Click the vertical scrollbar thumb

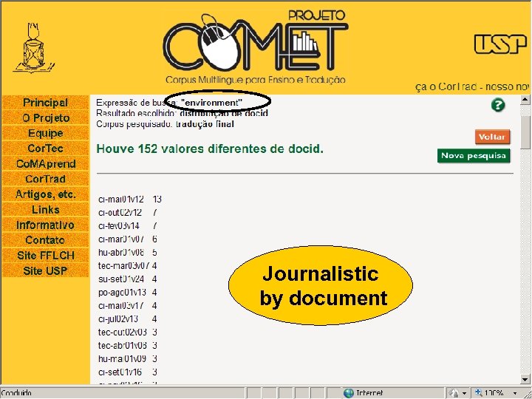coord(525,132)
